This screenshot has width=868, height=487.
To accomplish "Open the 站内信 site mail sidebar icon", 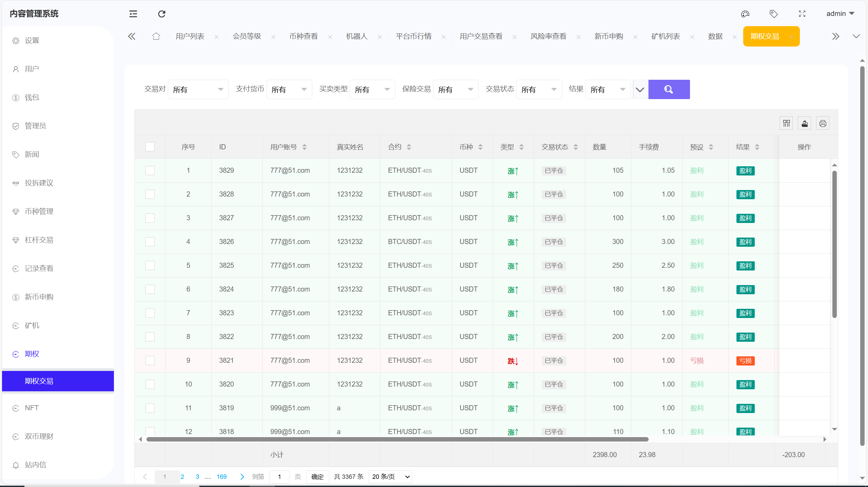I will tap(16, 465).
